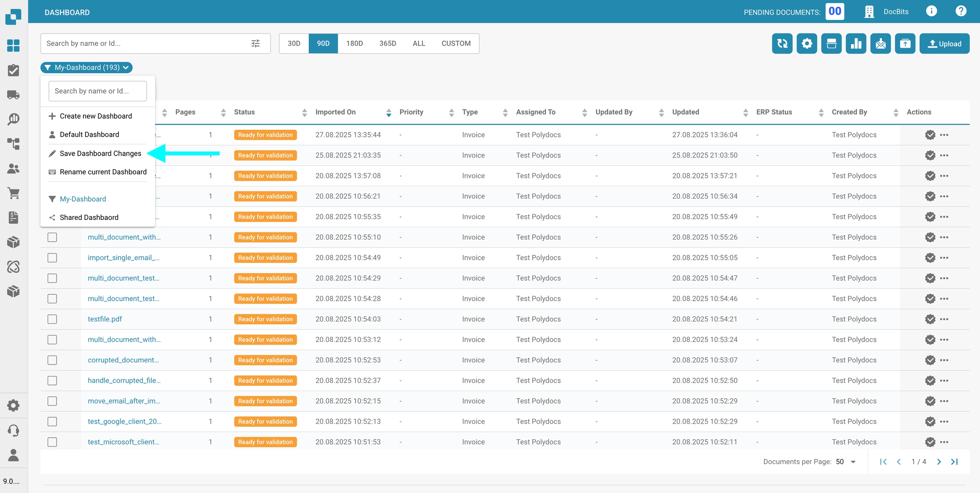Image resolution: width=980 pixels, height=493 pixels.
Task: Click the bar chart statistics button
Action: tap(856, 43)
